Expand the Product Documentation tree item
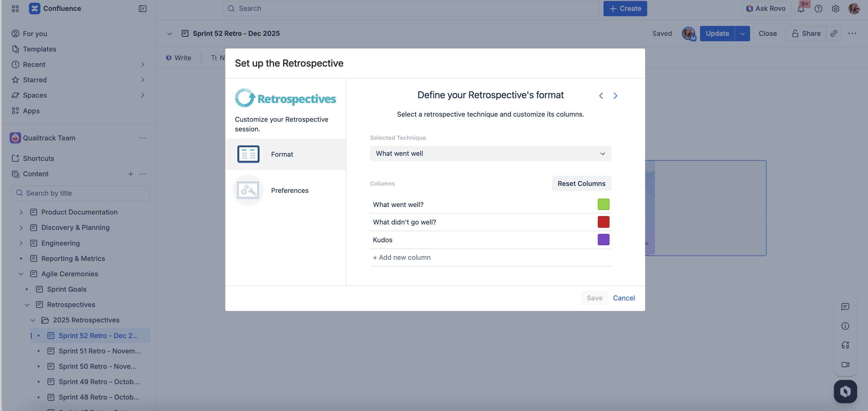 click(x=21, y=212)
